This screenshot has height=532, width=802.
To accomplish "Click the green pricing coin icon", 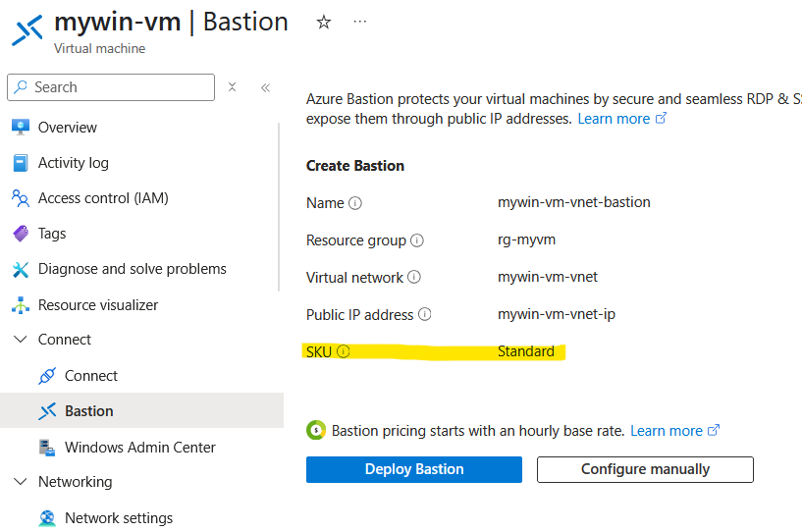I will coord(316,430).
